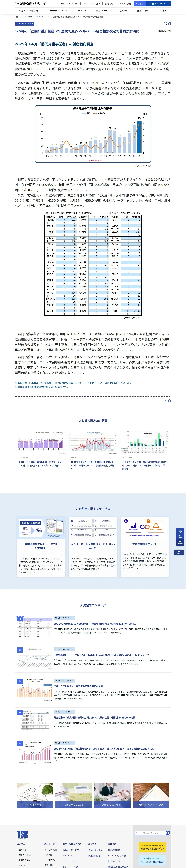This screenshot has height=868, width=186.
Task: Click the RSS feed icon in floating sidebar
Action: 180,536
